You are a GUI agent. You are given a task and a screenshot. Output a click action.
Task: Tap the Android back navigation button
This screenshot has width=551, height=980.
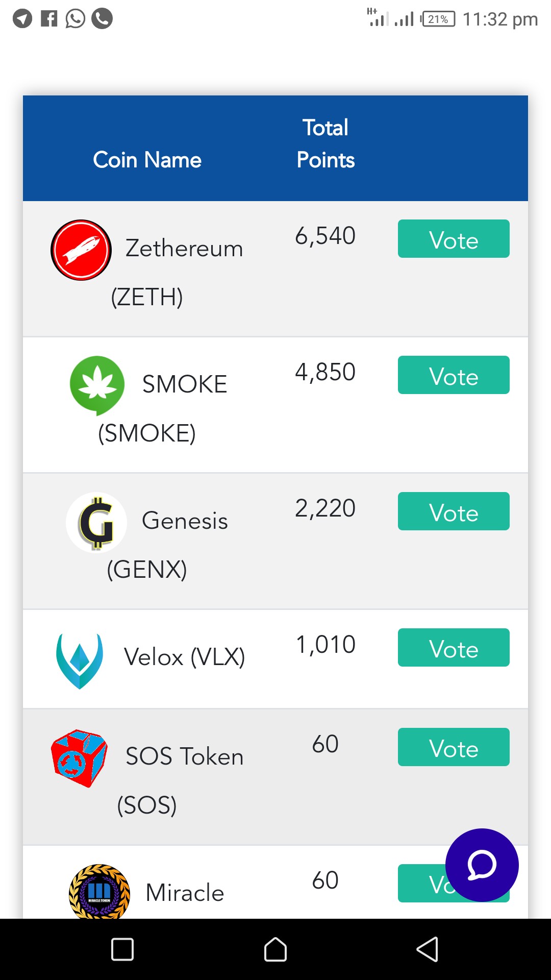(x=428, y=949)
